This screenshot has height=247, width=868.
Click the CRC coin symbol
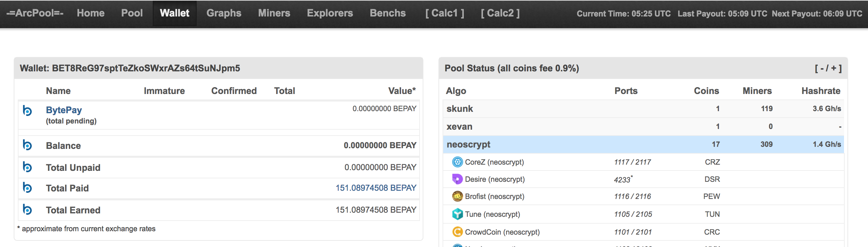coord(712,232)
